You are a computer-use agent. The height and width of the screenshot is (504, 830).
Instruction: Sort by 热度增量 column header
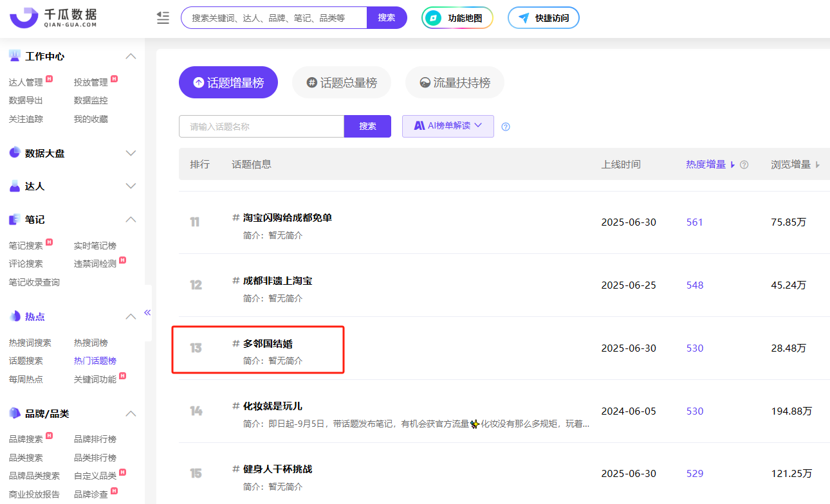[706, 165]
